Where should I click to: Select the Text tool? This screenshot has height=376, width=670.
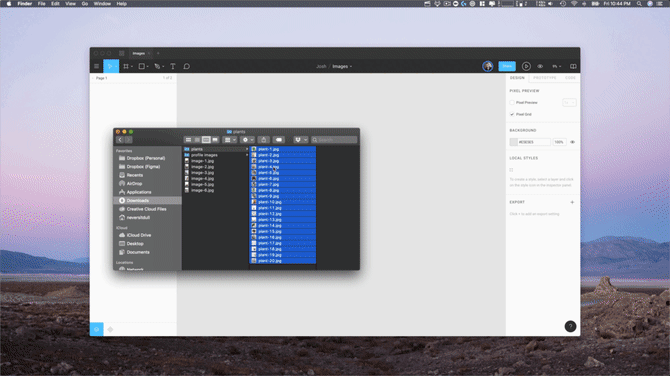173,66
